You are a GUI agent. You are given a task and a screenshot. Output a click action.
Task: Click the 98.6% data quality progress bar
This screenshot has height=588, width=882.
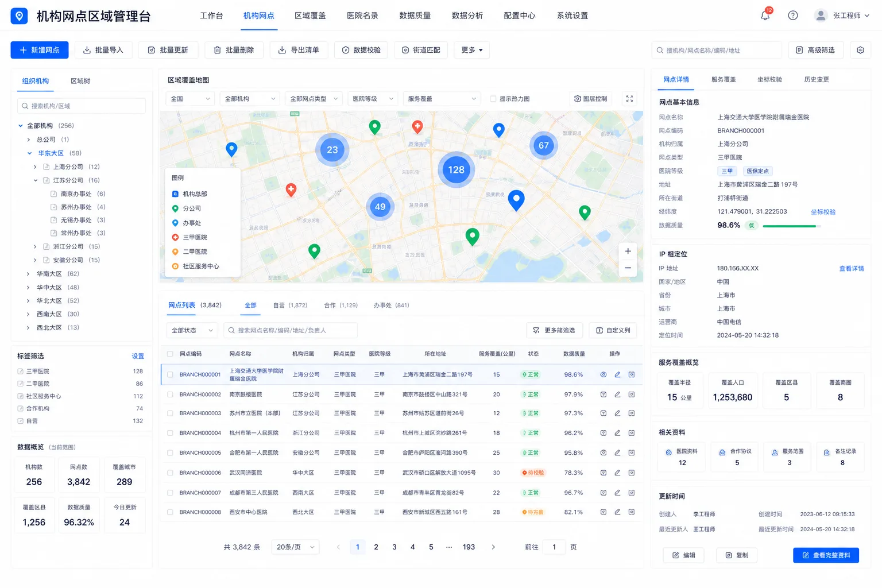791,226
